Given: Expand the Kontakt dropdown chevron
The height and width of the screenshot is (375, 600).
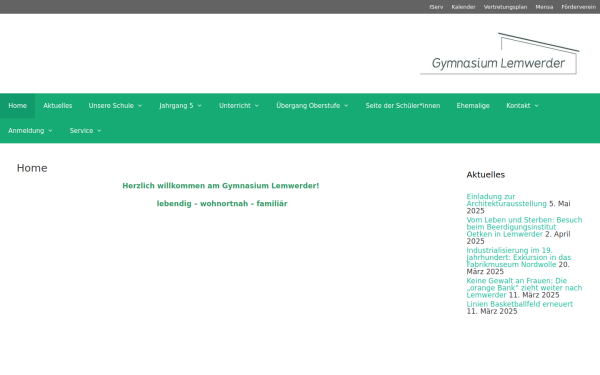Looking at the screenshot, I should click(536, 106).
